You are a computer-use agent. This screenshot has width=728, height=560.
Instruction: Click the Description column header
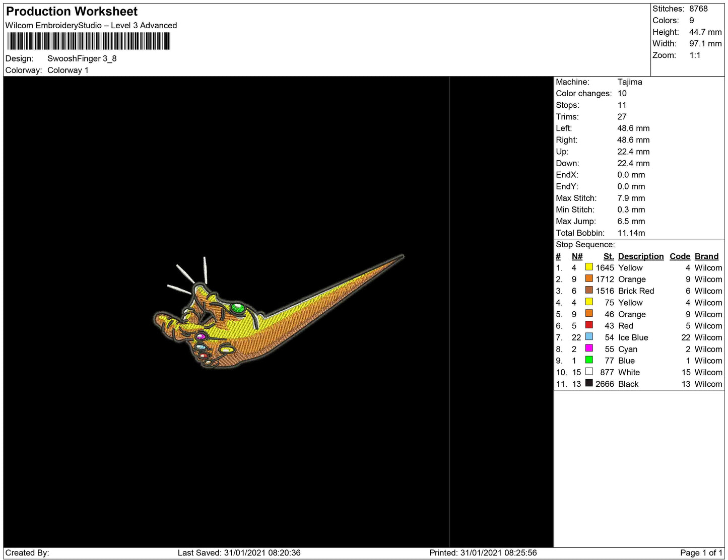640,256
